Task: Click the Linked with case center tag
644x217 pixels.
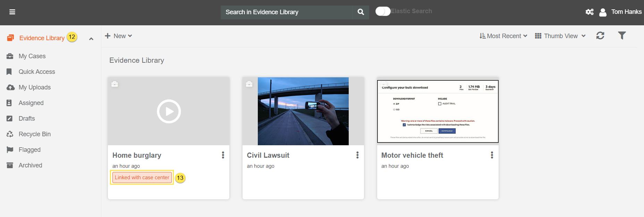Action: 142,177
